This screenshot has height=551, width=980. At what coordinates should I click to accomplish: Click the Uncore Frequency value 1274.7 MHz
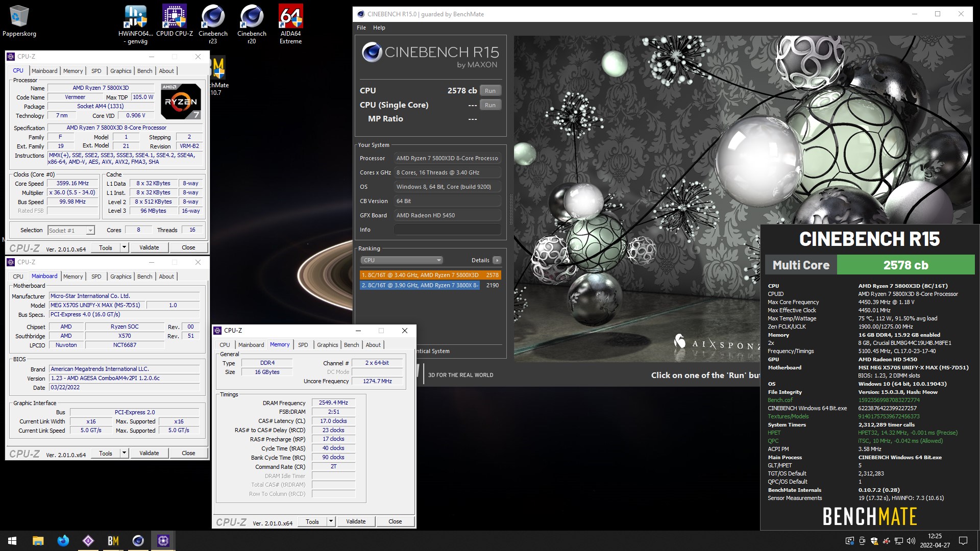coord(377,381)
